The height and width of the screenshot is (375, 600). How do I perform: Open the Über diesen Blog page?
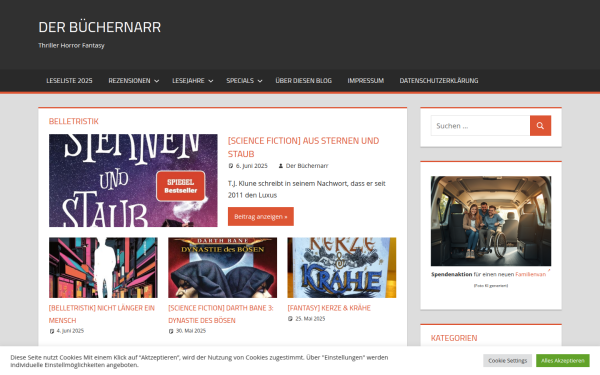click(303, 81)
